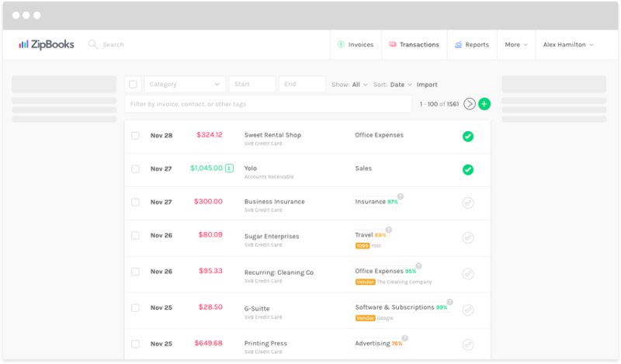Go to next page with arrow icon
The height and width of the screenshot is (364, 621).
(470, 104)
